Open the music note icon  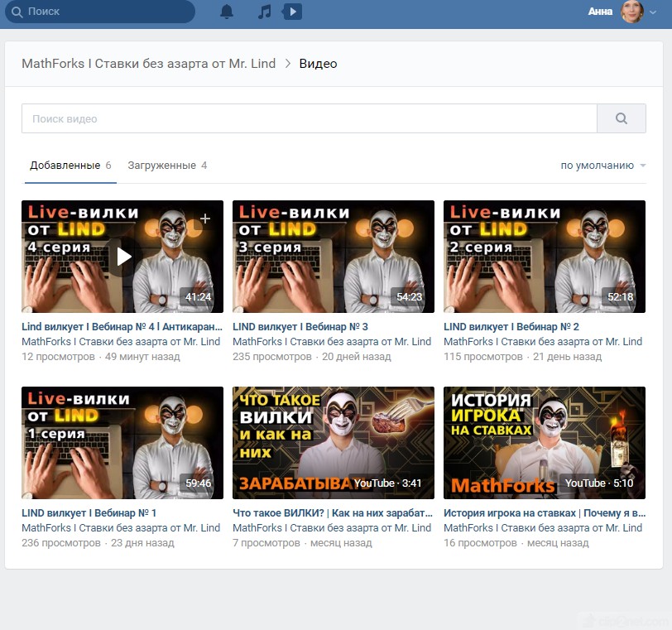pos(265,12)
